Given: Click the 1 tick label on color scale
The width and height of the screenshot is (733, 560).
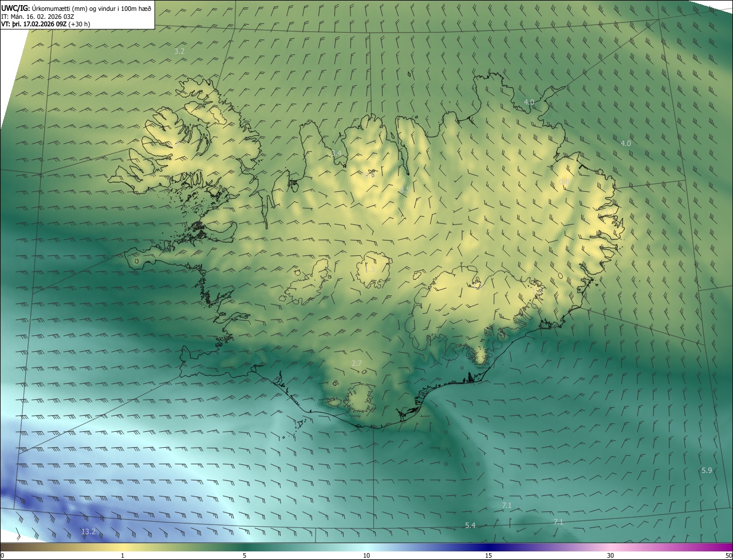Looking at the screenshot, I should point(123,555).
